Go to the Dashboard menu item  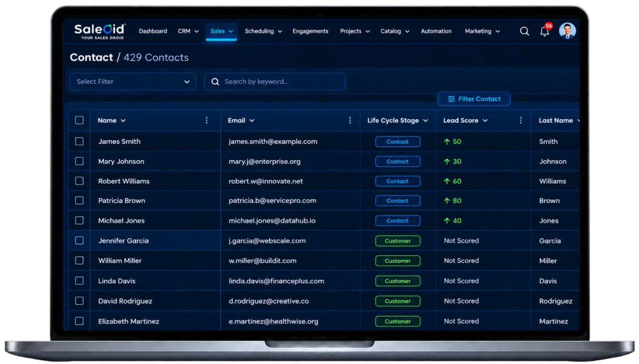(x=153, y=31)
